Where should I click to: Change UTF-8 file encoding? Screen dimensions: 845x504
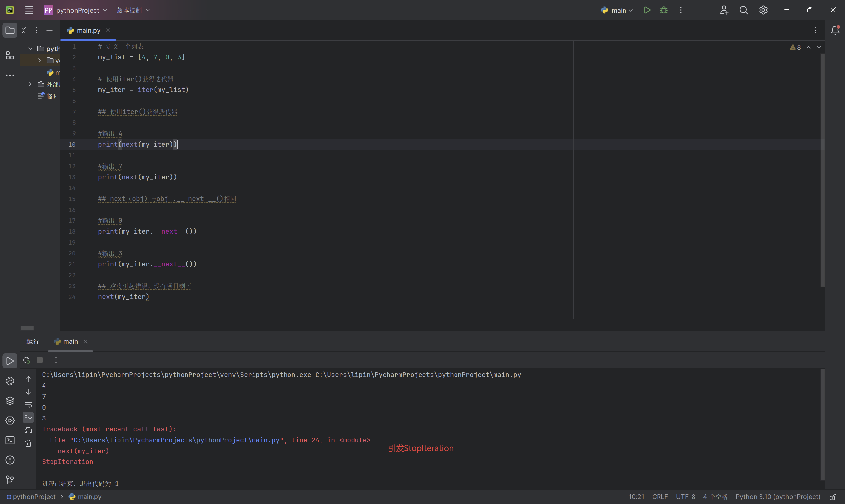click(x=685, y=497)
